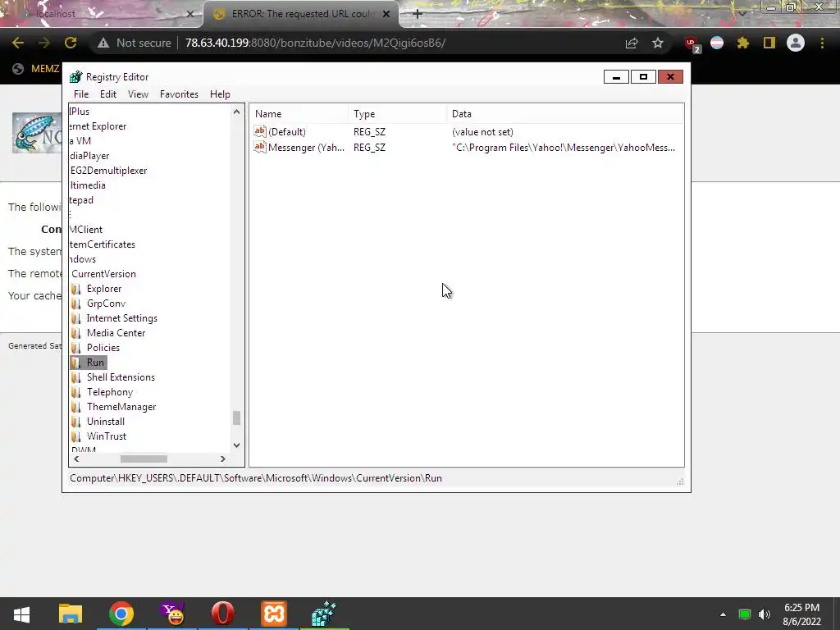840x630 pixels.
Task: Toggle the Chrome side panel icon
Action: 769,43
